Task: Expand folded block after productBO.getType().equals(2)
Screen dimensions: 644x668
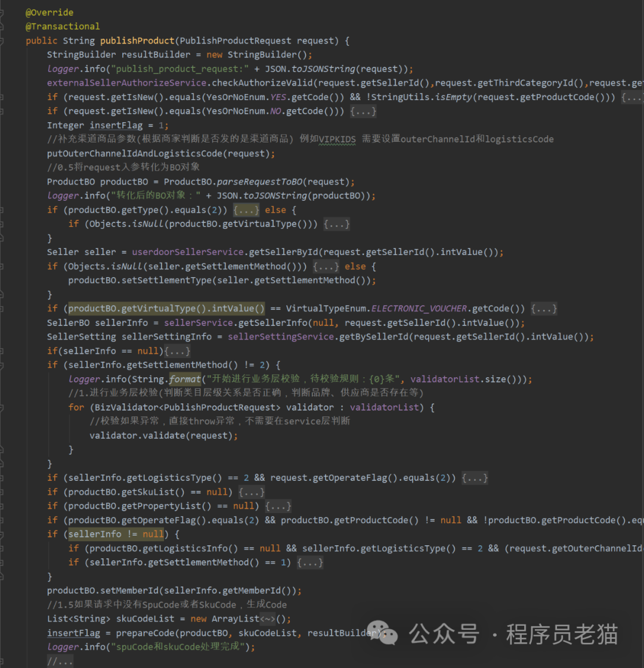Action: pyautogui.click(x=246, y=210)
